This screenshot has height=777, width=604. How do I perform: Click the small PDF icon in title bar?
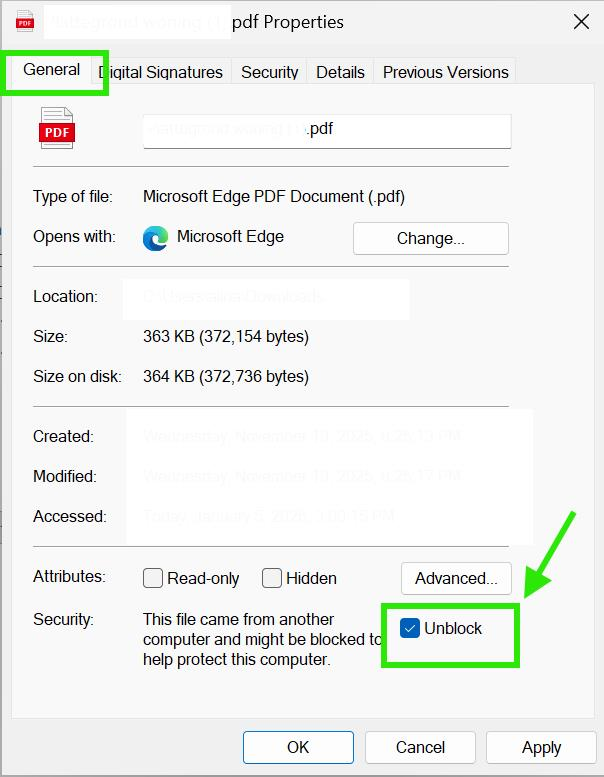[25, 22]
